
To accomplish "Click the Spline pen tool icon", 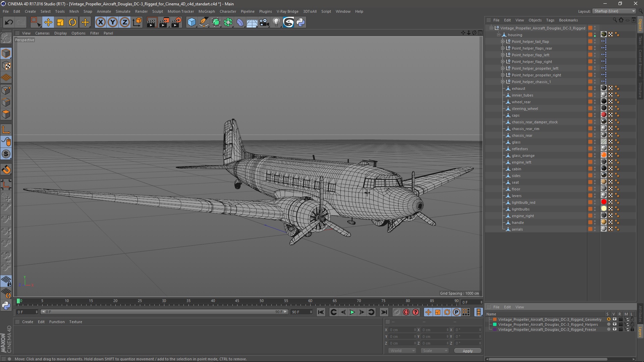I will coord(204,22).
